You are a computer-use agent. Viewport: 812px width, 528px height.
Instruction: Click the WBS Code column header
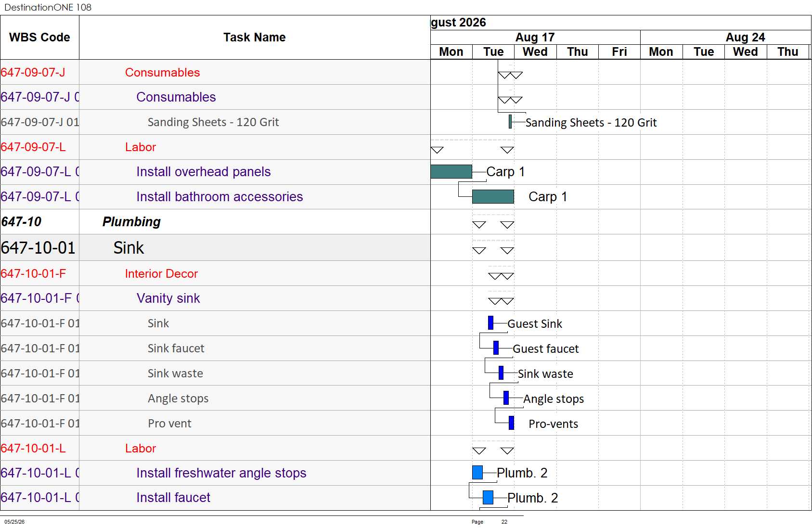click(39, 37)
